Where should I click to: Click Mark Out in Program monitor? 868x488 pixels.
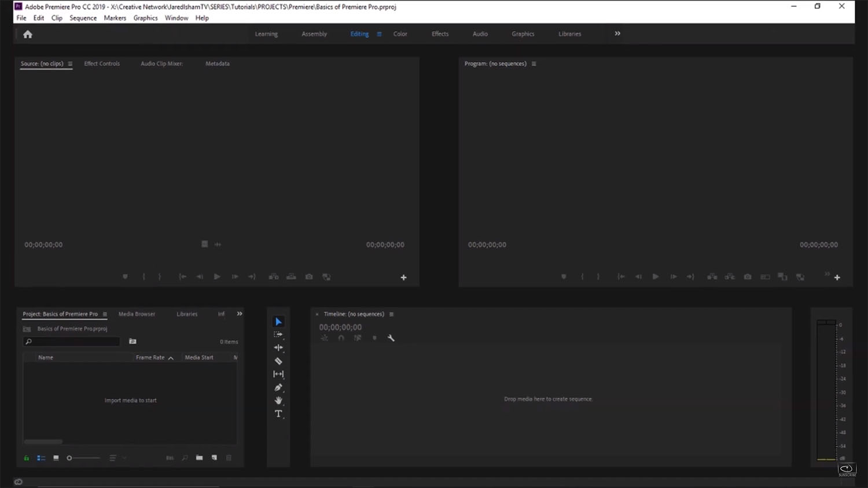point(598,277)
